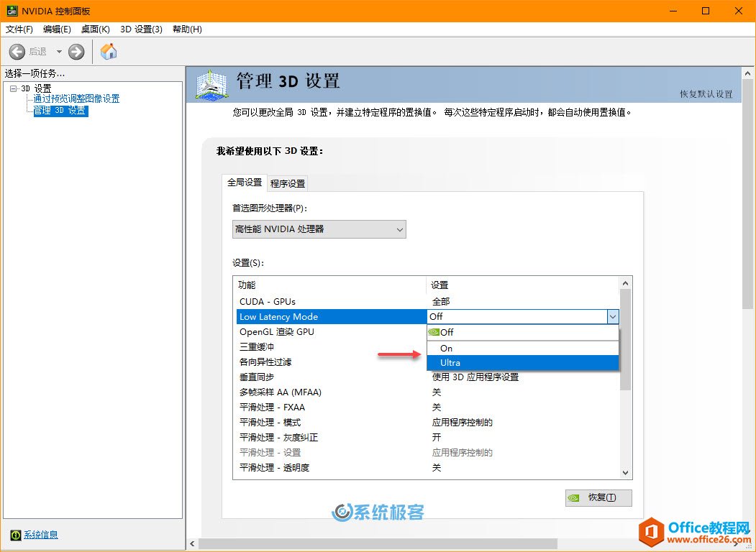The width and height of the screenshot is (756, 552).
Task: Click the settings list scroll down arrow
Action: click(625, 472)
